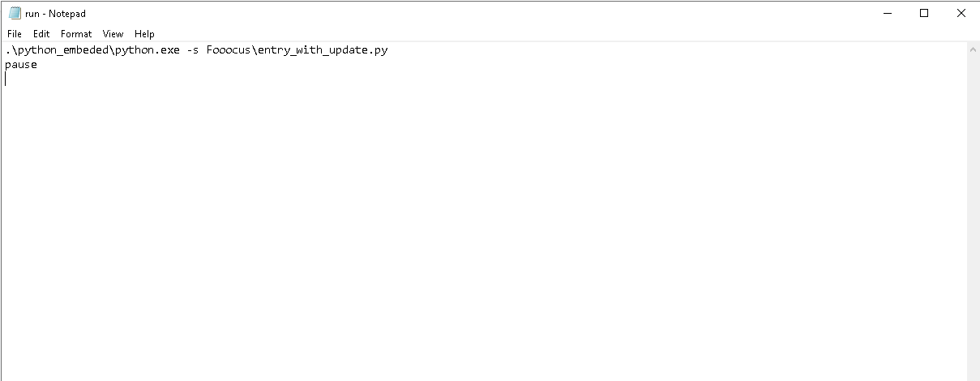Click the scrollbar up arrow
The height and width of the screenshot is (381, 980).
coord(974,49)
